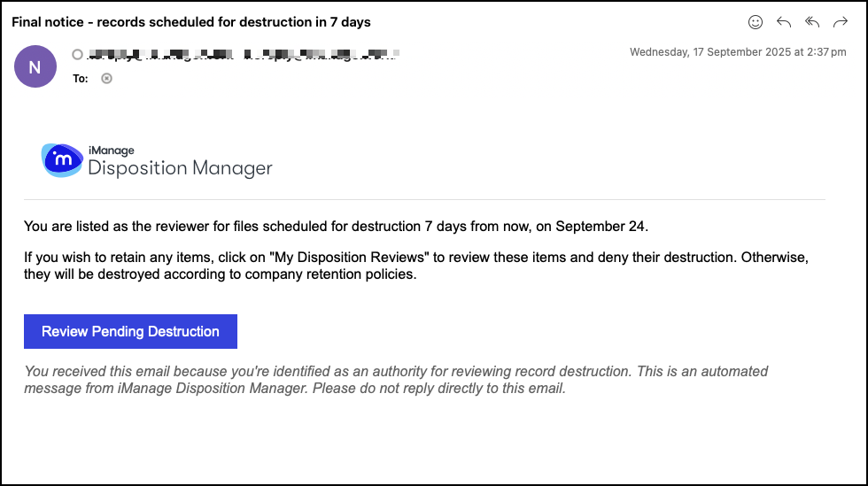Click the "To:" recipient label
This screenshot has height=486, width=868.
click(81, 78)
